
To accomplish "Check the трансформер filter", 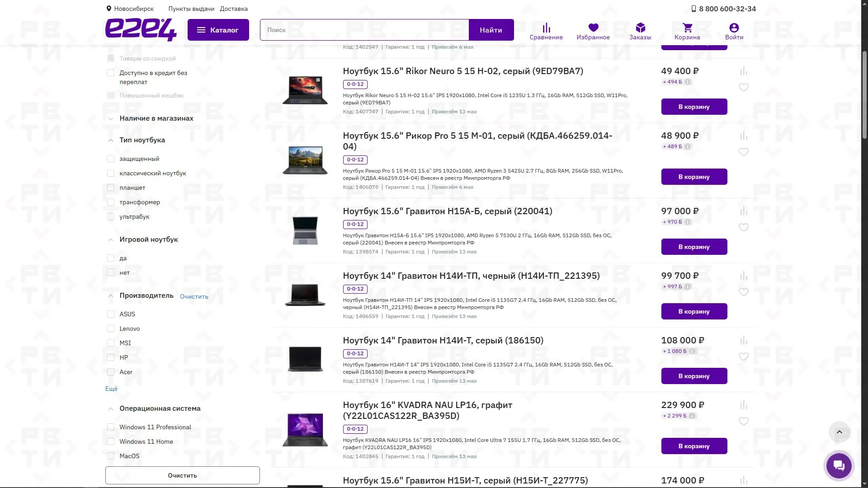I will (111, 202).
